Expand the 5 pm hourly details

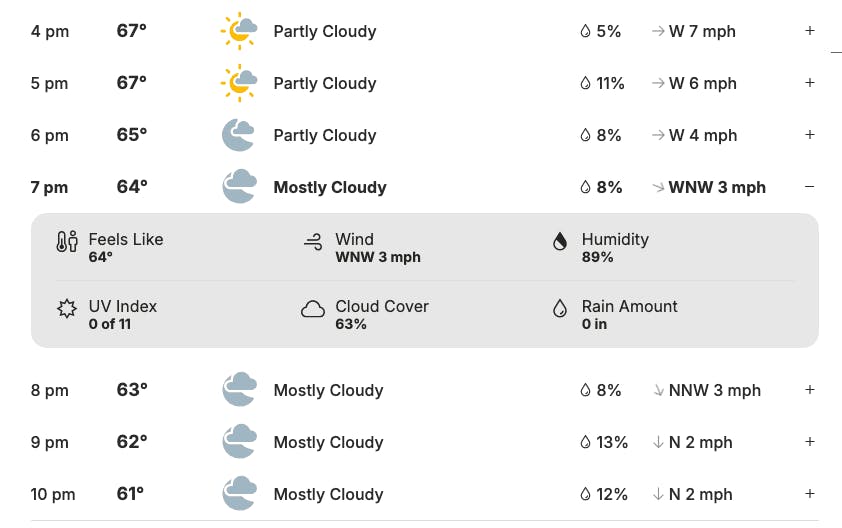coord(810,83)
